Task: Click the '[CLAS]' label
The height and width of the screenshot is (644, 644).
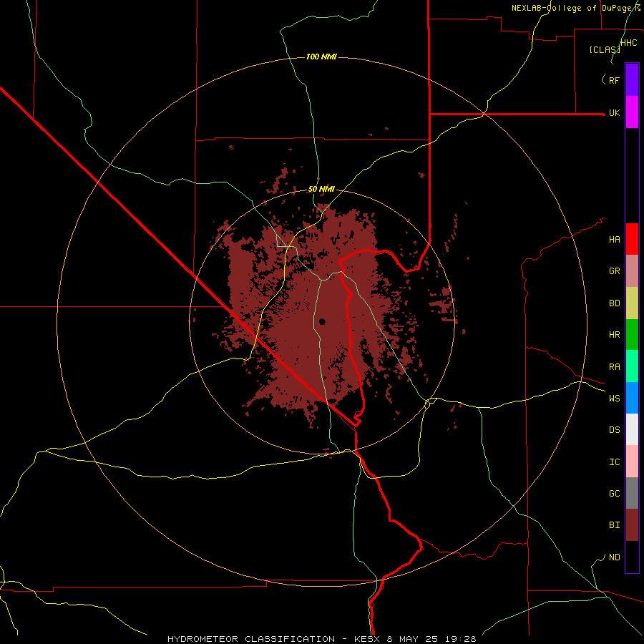Action: pyautogui.click(x=605, y=50)
